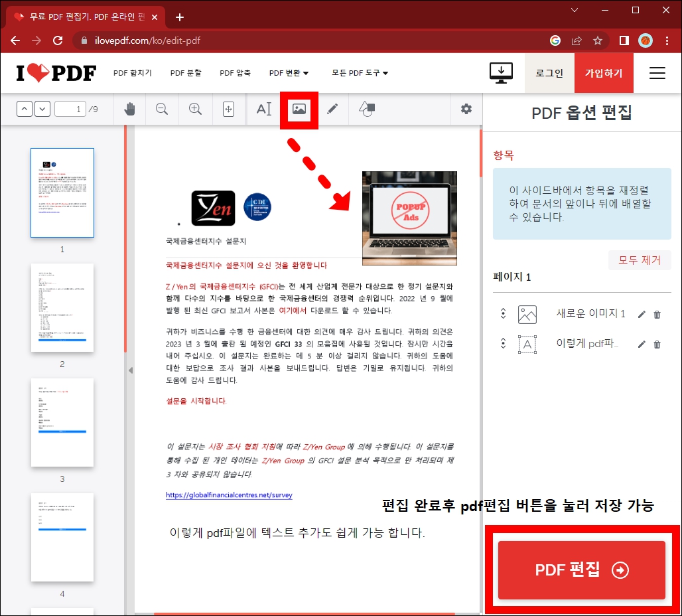The height and width of the screenshot is (616, 682).
Task: Zoom in with the magnifier plus icon
Action: pos(195,109)
